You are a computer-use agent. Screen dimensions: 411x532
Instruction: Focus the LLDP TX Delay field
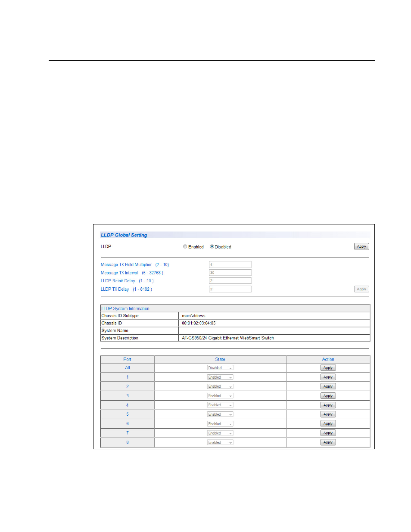pos(230,289)
